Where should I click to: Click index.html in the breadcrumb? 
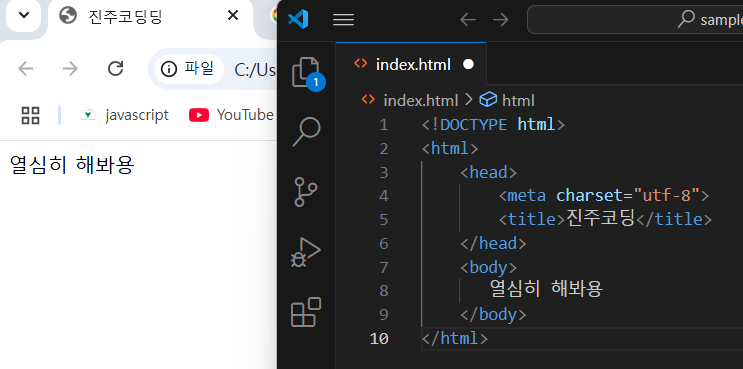coord(420,100)
